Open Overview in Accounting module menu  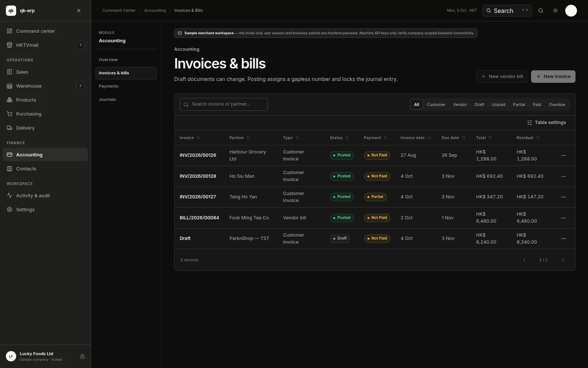pos(126,60)
